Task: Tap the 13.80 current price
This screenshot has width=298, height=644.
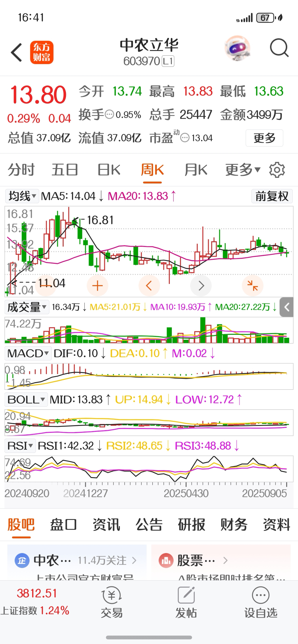Action: point(38,94)
